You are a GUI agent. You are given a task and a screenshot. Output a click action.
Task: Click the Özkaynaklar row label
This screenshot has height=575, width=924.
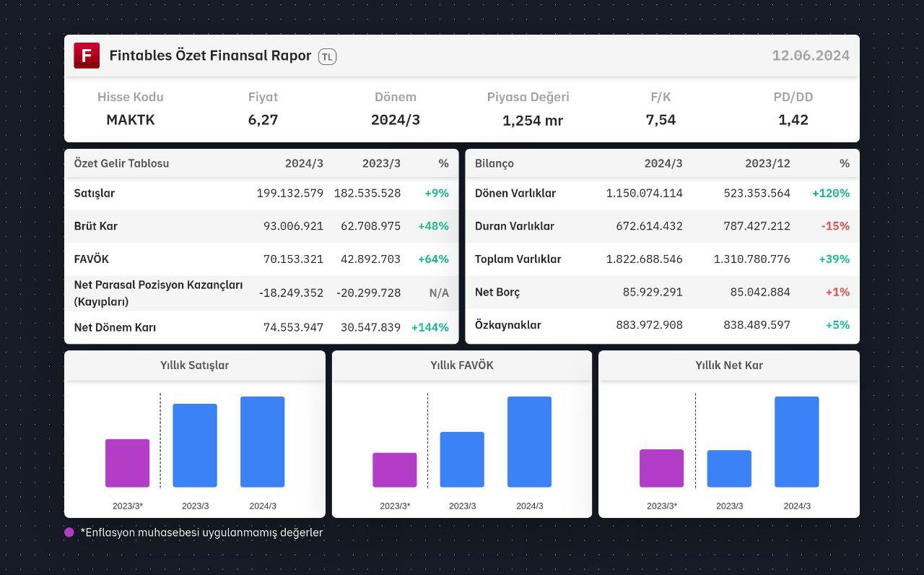pyautogui.click(x=508, y=325)
